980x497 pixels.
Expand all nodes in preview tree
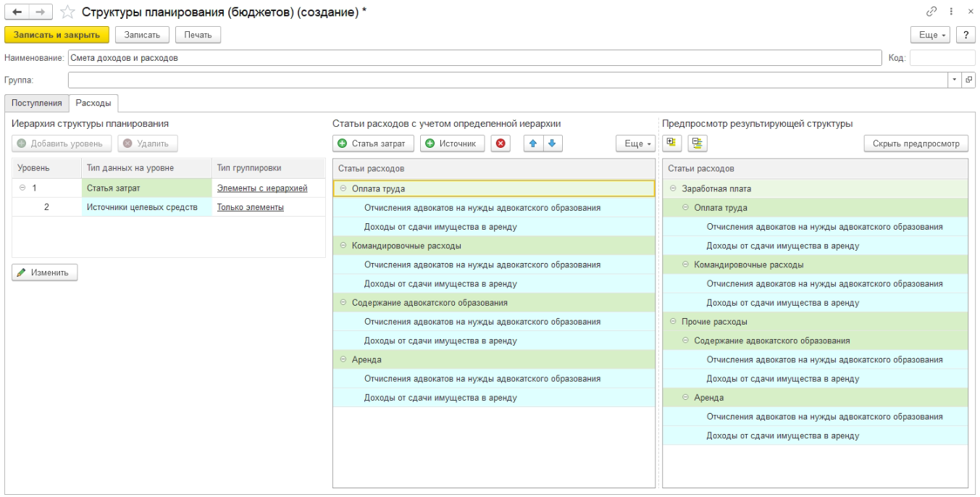coord(671,143)
